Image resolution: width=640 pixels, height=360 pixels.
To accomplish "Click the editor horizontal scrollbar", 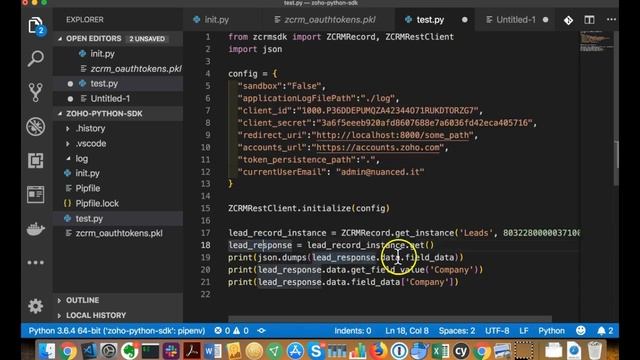I will click(390, 319).
